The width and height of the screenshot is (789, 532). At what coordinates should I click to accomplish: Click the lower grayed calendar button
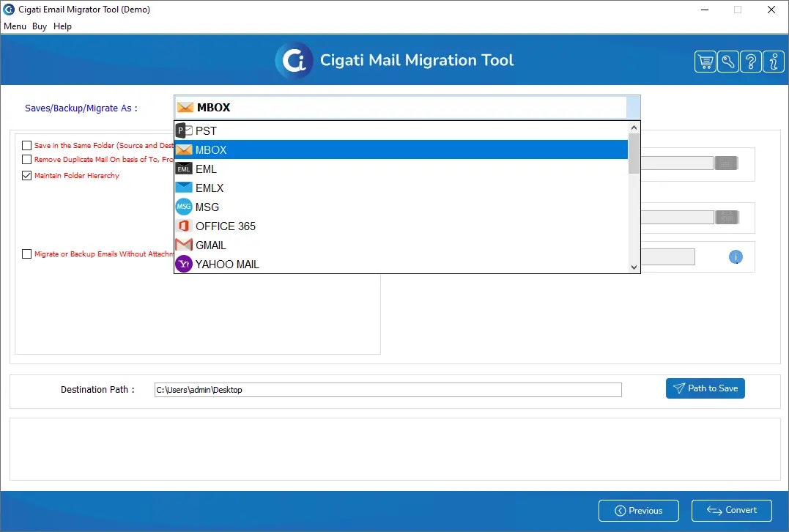coord(727,218)
